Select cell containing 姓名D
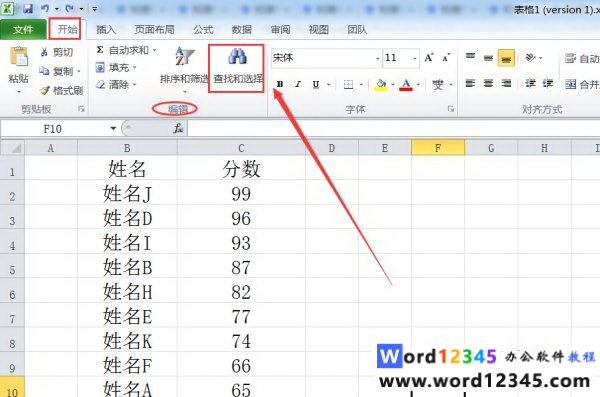Screen dimensions: 600x397 127,218
